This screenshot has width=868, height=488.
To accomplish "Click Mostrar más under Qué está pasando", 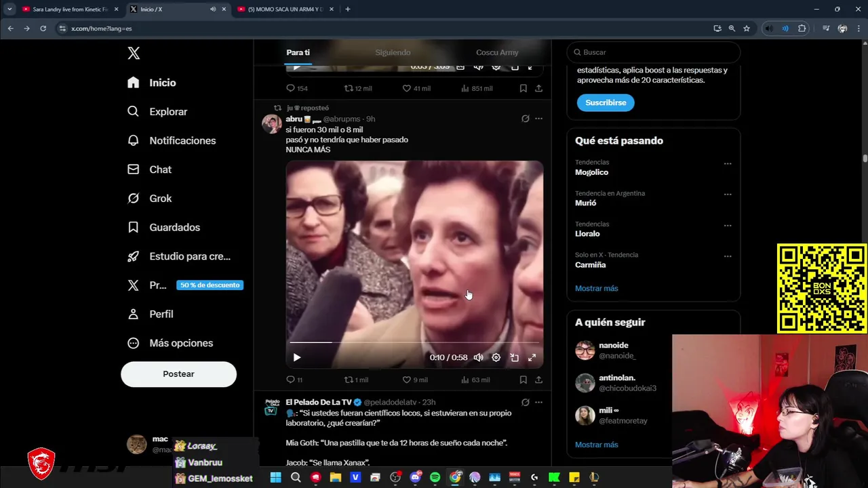I will click(596, 288).
